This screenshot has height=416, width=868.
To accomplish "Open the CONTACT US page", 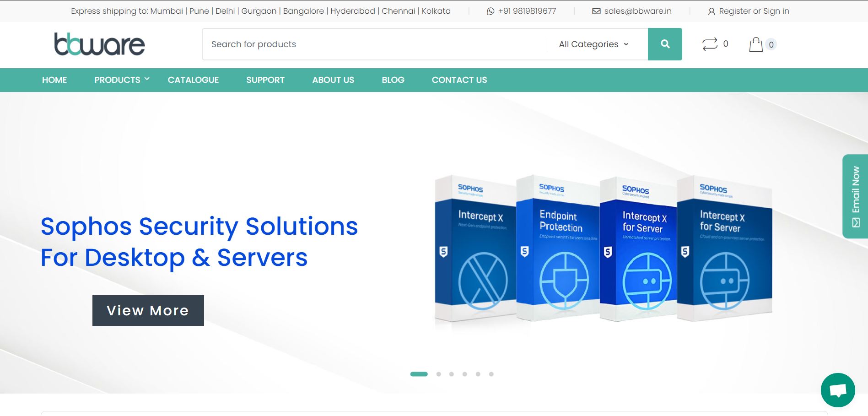I will [x=459, y=80].
